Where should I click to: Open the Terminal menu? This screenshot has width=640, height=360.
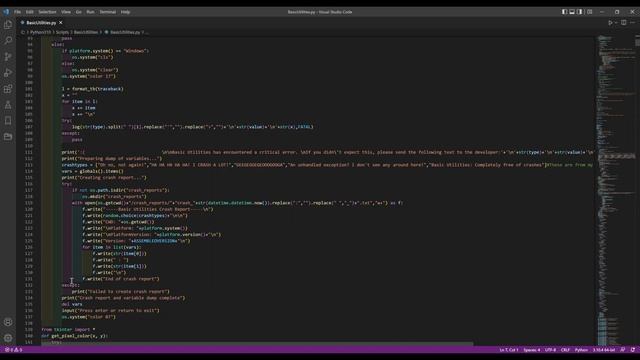click(108, 12)
